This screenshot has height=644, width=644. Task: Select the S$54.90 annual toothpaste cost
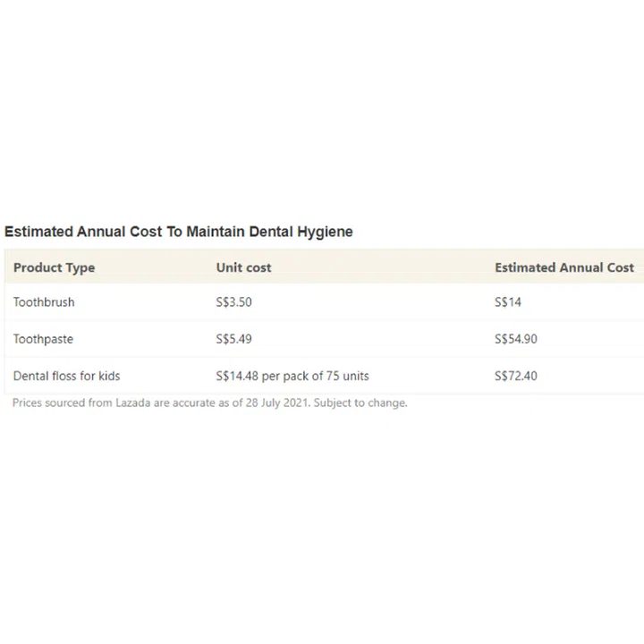(516, 339)
